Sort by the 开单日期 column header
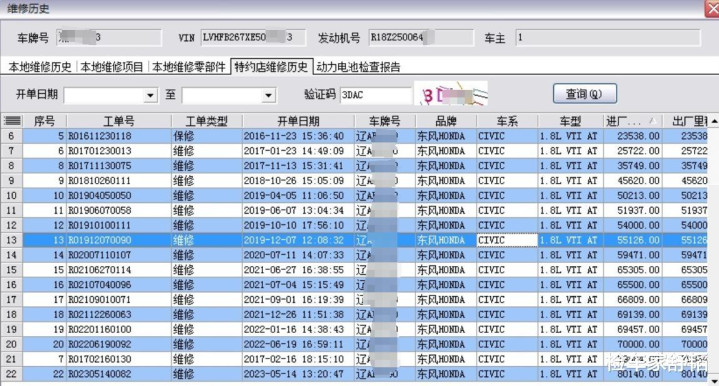This screenshot has height=386, width=719. (298, 121)
